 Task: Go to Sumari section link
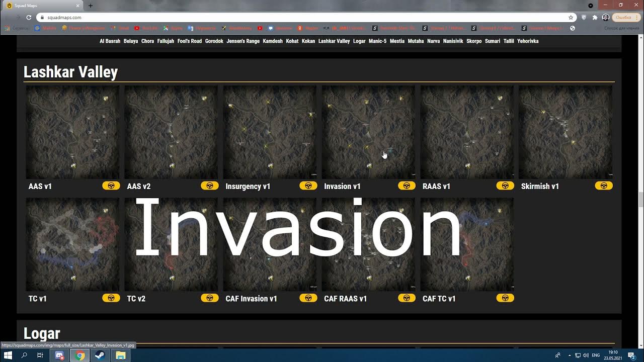(493, 41)
